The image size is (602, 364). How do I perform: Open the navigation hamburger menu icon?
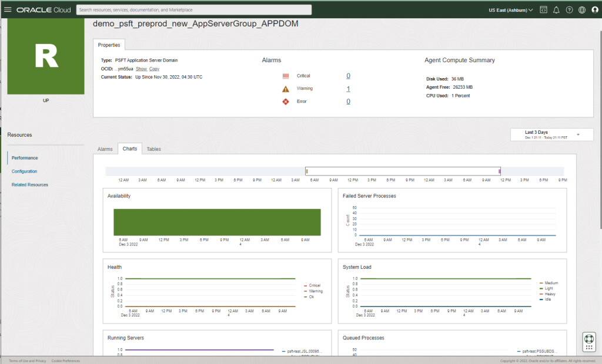coord(8,9)
